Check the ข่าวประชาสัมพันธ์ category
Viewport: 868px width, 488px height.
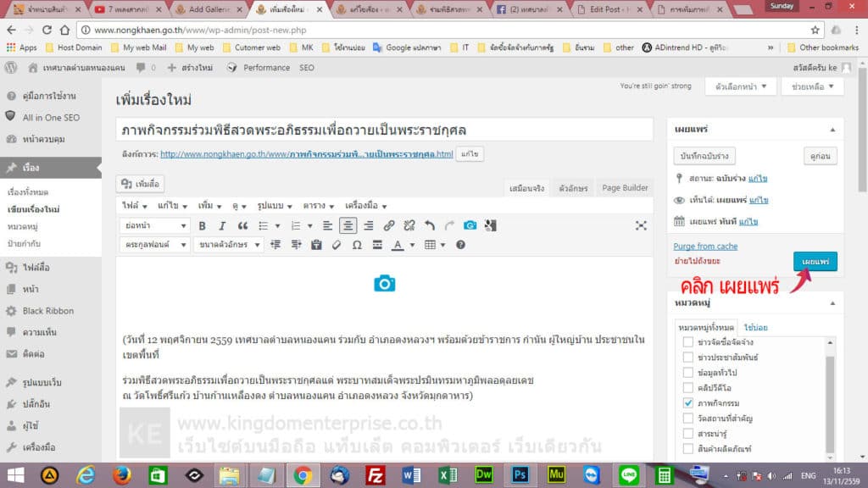(x=687, y=358)
